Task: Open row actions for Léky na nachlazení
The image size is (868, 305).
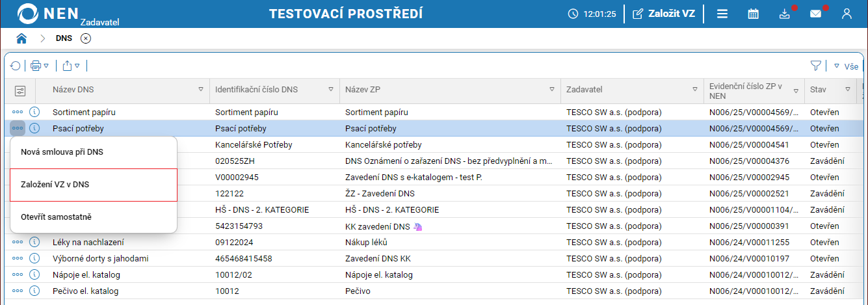Action: pyautogui.click(x=18, y=243)
